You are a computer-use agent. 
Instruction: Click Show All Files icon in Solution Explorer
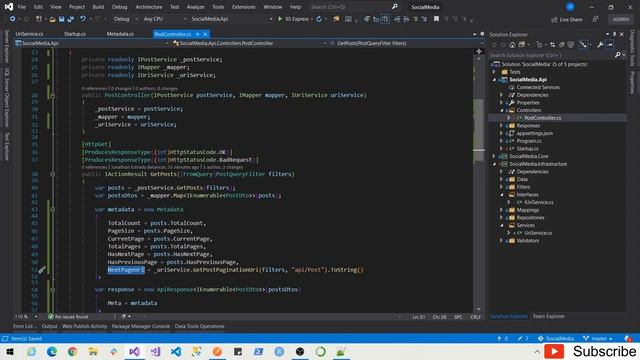pyautogui.click(x=571, y=45)
